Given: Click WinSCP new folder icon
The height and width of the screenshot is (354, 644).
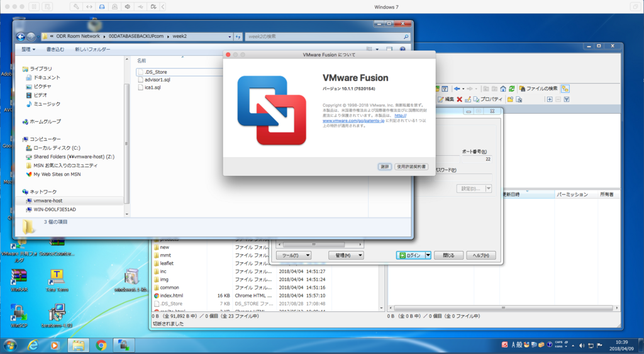Looking at the screenshot, I should point(510,99).
